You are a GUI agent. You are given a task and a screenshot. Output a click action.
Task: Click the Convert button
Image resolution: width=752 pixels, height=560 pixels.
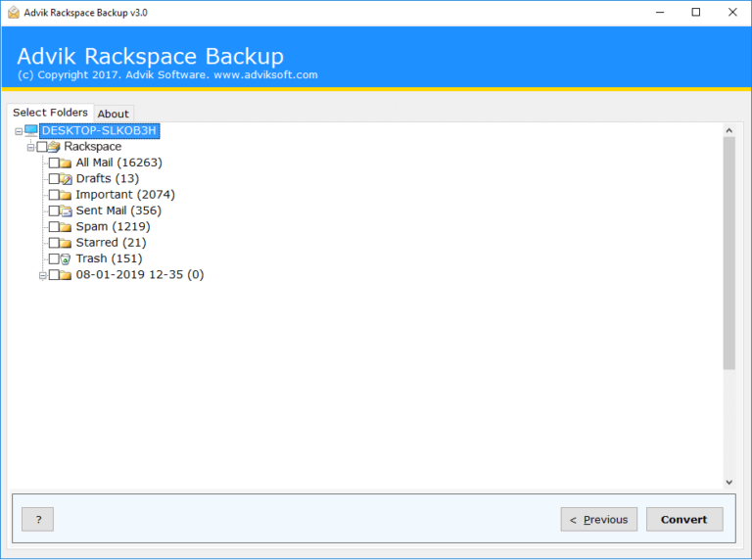[x=684, y=519]
